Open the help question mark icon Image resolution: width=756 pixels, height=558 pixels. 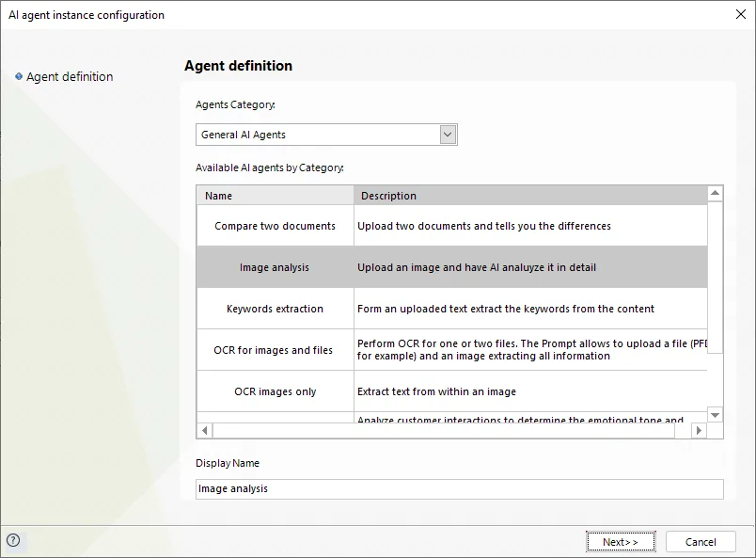[13, 540]
